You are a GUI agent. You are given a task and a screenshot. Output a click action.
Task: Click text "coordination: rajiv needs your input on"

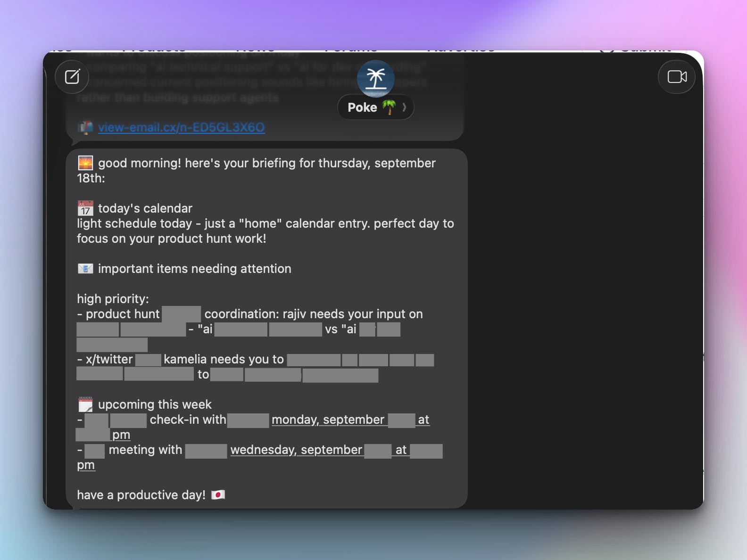point(314,314)
